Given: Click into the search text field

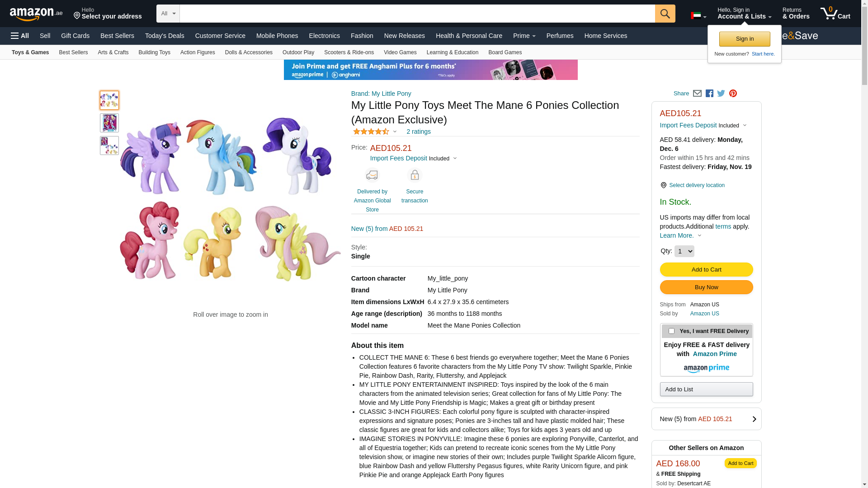Looking at the screenshot, I should point(417,14).
